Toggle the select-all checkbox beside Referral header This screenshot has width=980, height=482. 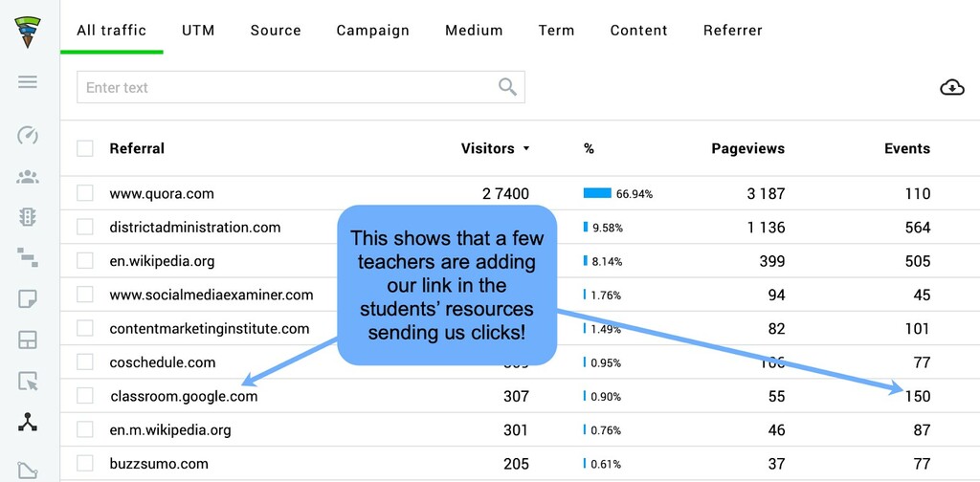pos(85,148)
